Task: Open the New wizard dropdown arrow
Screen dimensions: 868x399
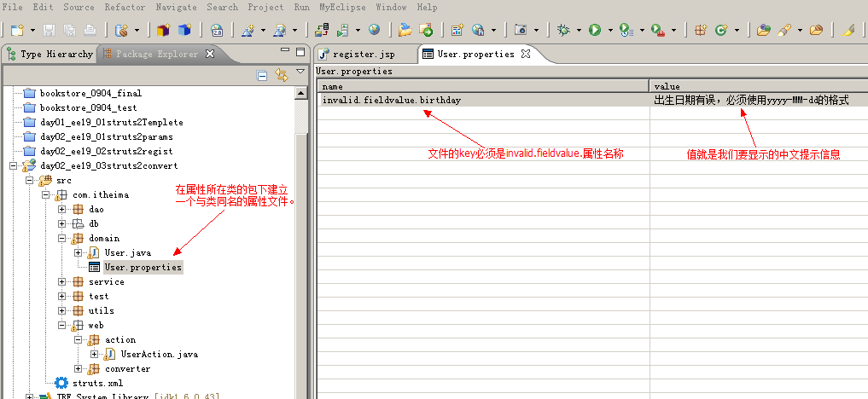Action: coord(32,31)
